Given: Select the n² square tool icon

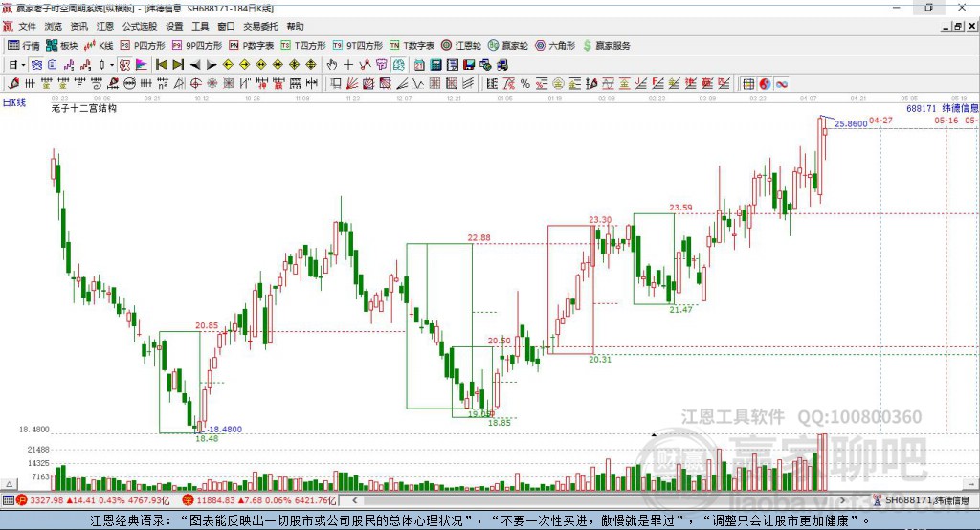Looking at the screenshot, I should click(x=163, y=84).
